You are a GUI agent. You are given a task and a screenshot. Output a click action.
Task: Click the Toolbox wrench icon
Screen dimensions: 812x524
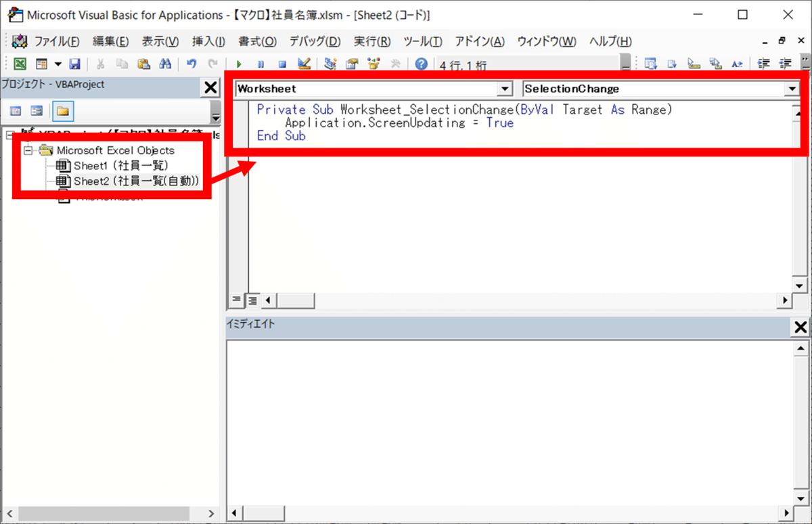395,64
